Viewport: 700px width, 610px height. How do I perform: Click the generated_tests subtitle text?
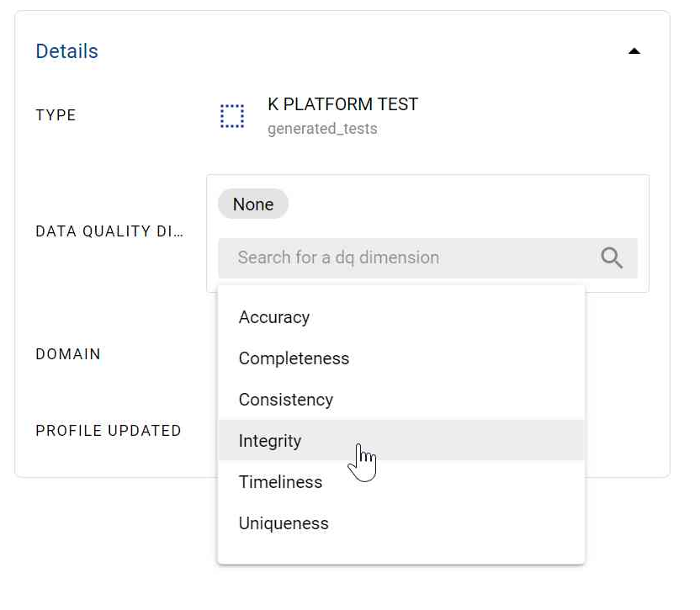[x=322, y=129]
